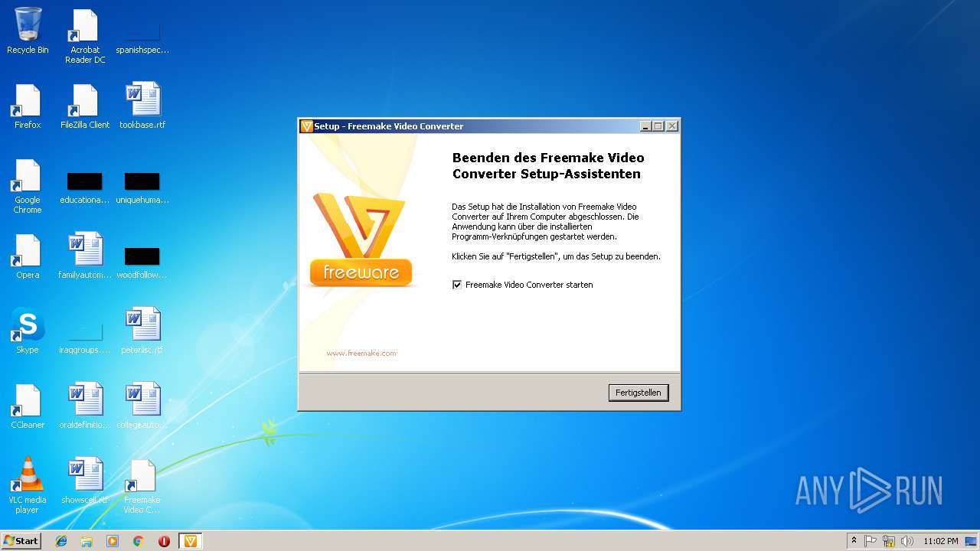Select the collegeauto document

[142, 406]
